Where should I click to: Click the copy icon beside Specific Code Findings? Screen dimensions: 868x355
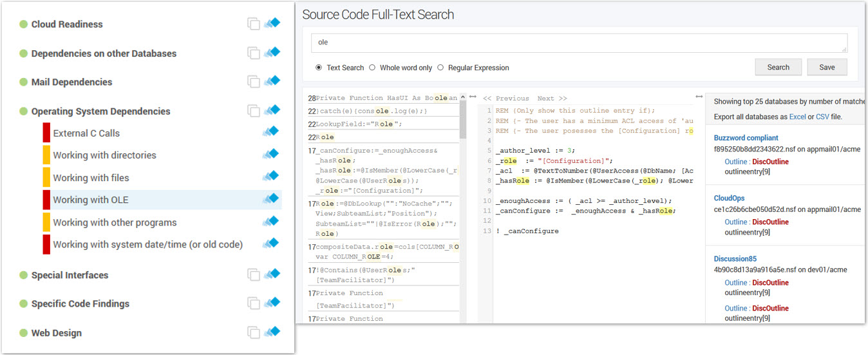(253, 303)
